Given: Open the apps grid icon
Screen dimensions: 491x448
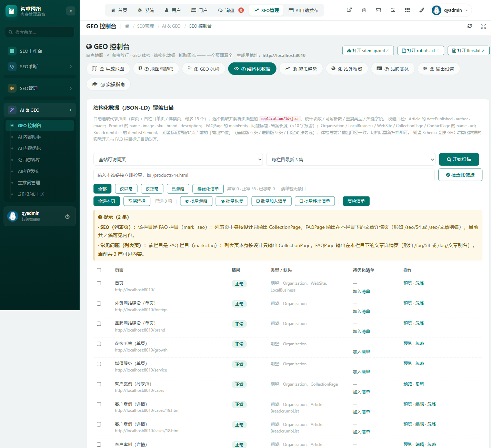Looking at the screenshot, I should tap(407, 10).
